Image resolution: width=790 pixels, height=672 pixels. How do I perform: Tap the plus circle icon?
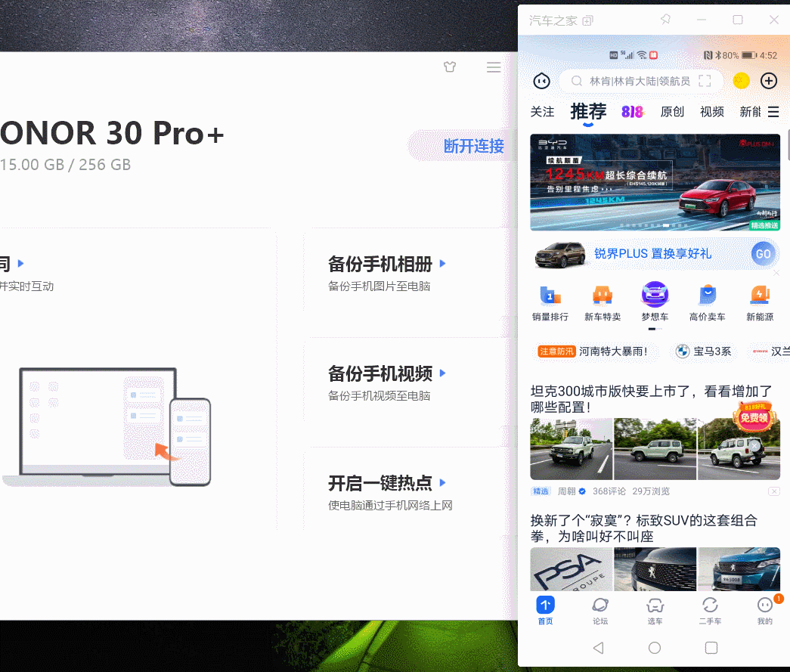(x=769, y=81)
